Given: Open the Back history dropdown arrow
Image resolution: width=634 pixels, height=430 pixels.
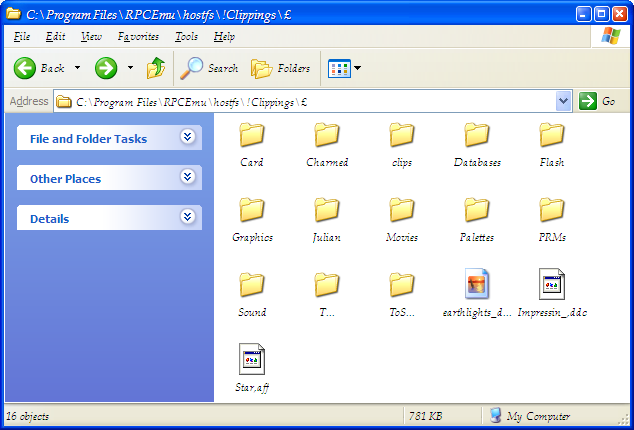Looking at the screenshot, I should point(78,68).
